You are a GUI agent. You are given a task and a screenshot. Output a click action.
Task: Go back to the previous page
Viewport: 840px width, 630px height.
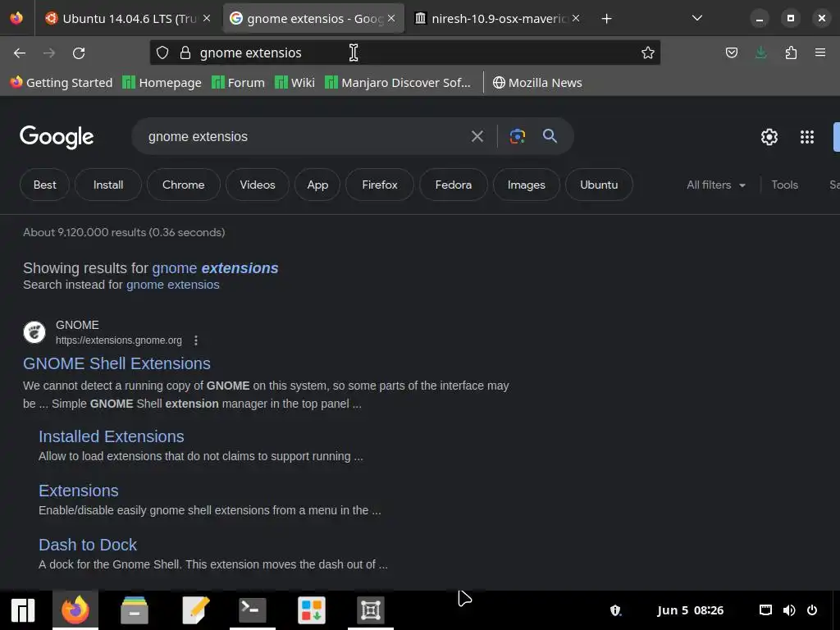click(x=20, y=53)
